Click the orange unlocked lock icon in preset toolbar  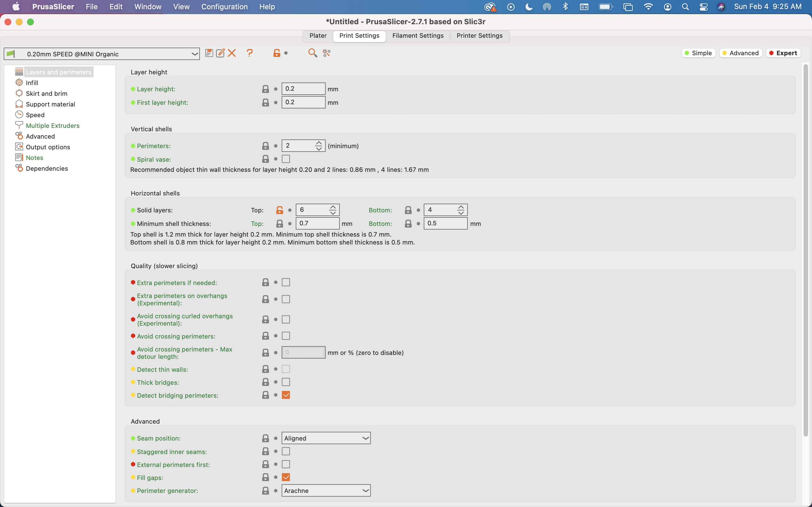tap(277, 53)
